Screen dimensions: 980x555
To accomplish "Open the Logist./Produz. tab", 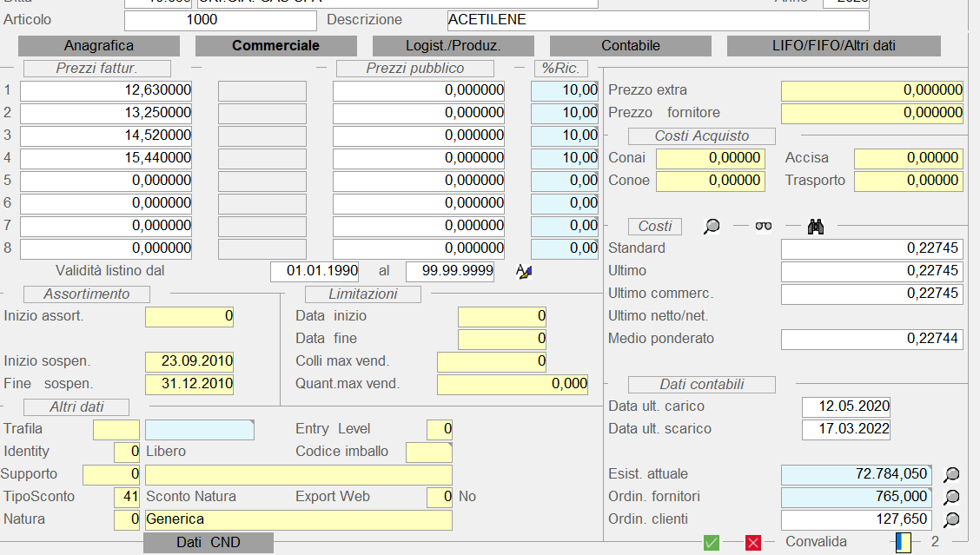I will pos(453,46).
